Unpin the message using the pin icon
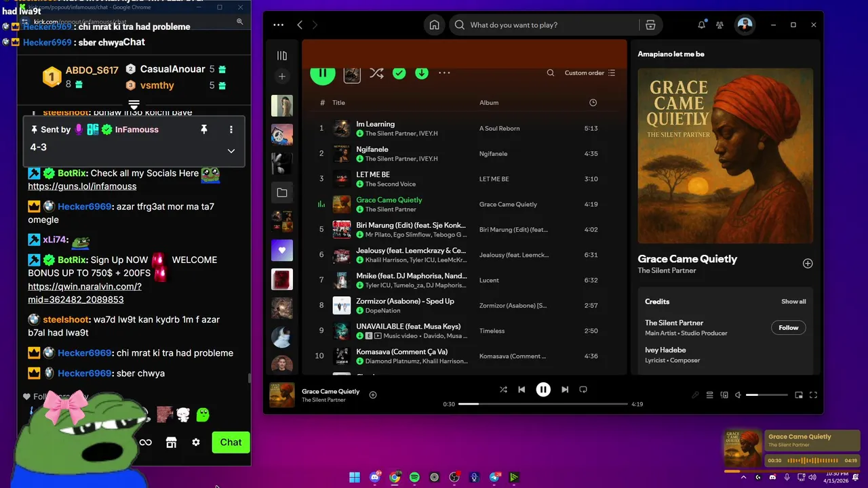Image resolution: width=868 pixels, height=488 pixels. click(203, 129)
